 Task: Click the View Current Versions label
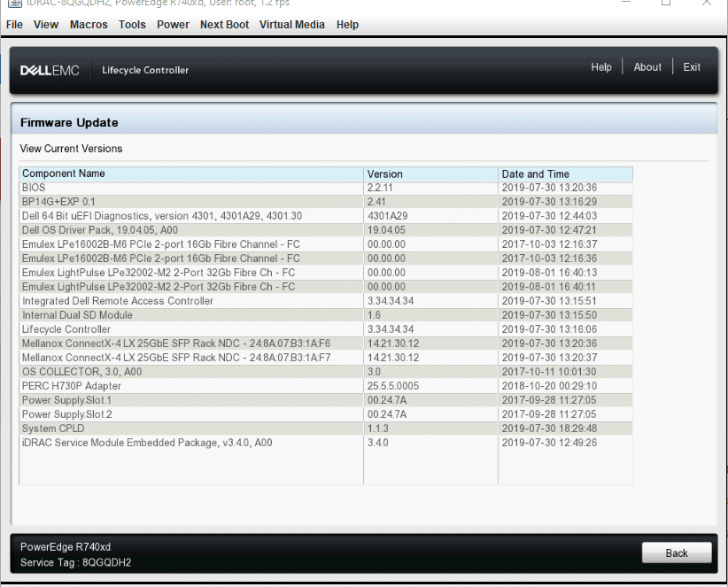[x=71, y=149]
